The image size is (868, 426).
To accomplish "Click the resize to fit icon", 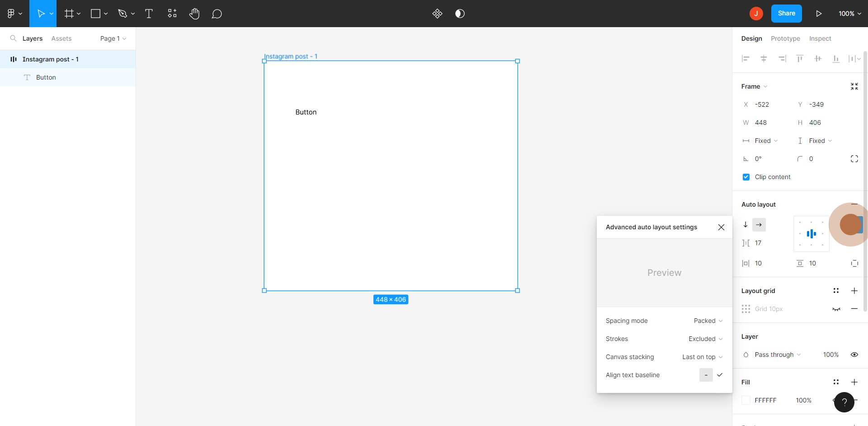I will coord(854,86).
